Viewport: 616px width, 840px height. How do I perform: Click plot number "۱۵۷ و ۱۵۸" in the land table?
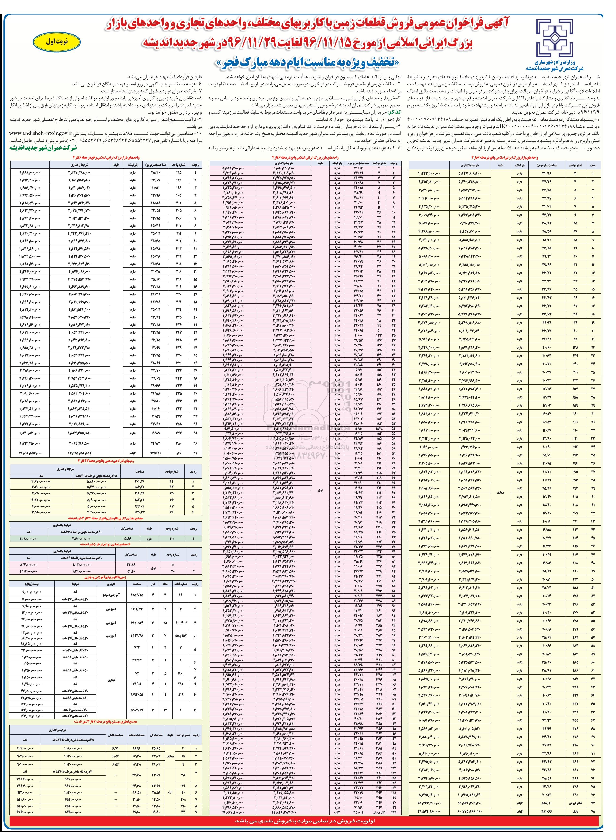(x=181, y=636)
